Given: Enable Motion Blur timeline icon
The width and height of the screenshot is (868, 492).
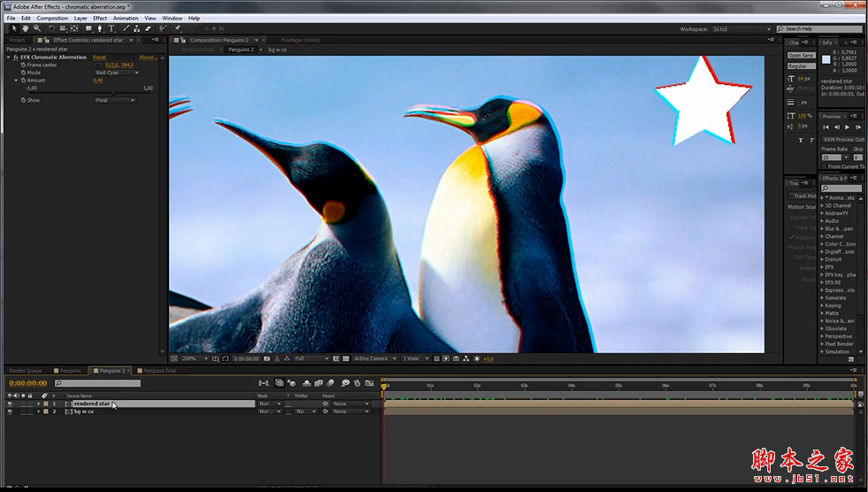Looking at the screenshot, I should (x=331, y=383).
